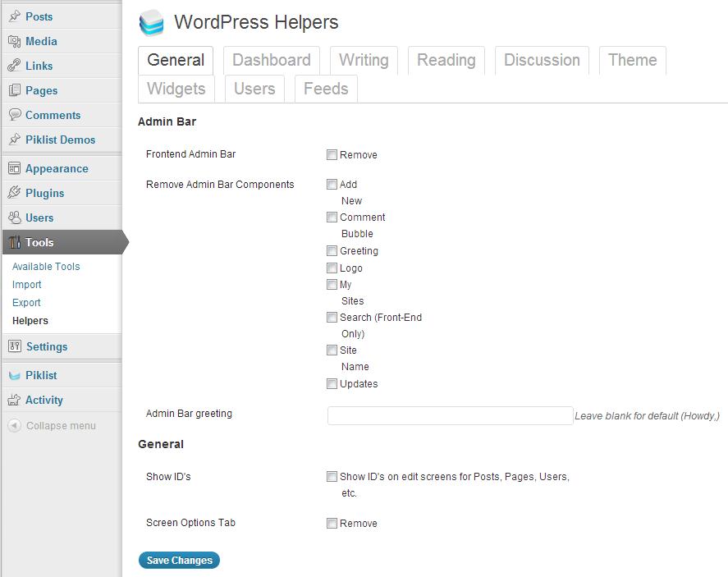728x577 pixels.
Task: Check the Logo checkbox
Action: (332, 268)
